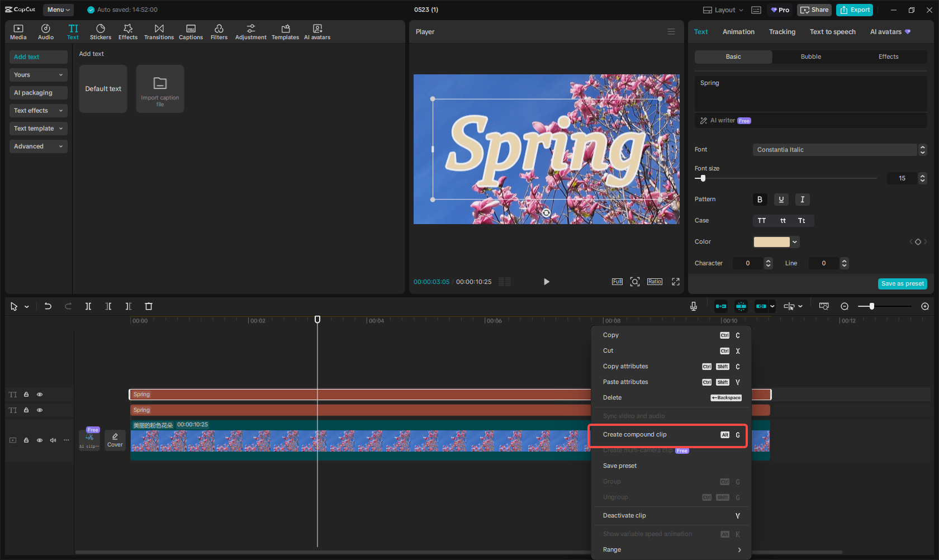This screenshot has width=939, height=560.
Task: Open the Captions panel
Action: click(x=191, y=32)
